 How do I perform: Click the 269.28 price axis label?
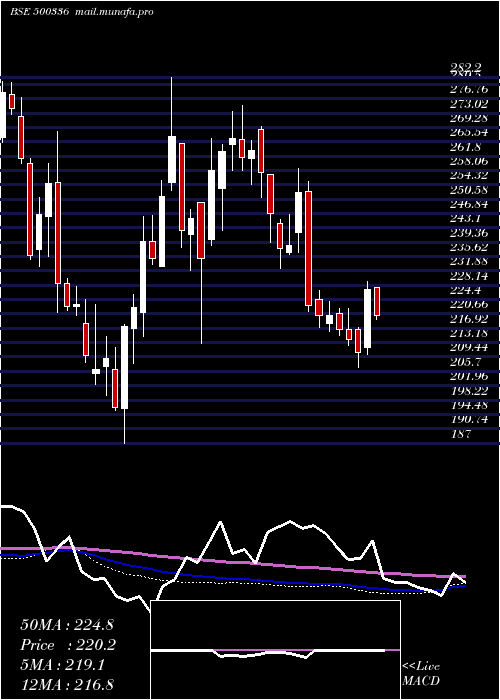point(468,118)
